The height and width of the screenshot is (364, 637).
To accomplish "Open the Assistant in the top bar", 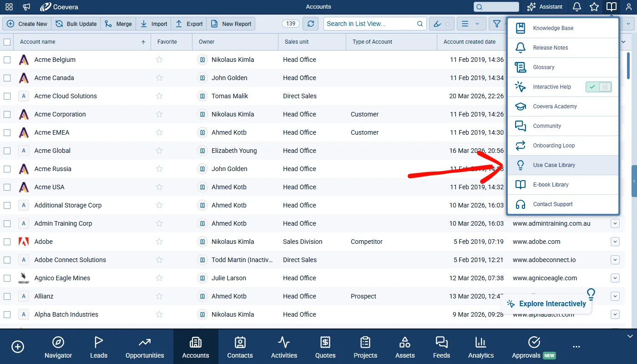I will coord(545,7).
